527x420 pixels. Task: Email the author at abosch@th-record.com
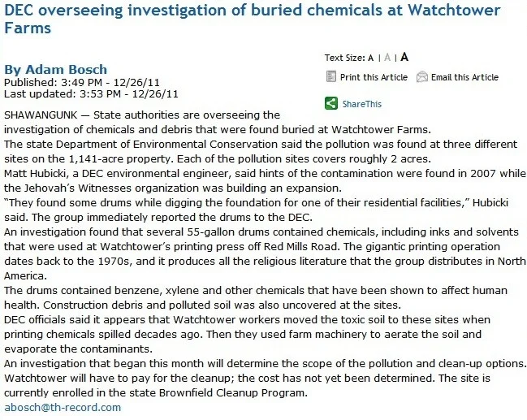tap(63, 407)
